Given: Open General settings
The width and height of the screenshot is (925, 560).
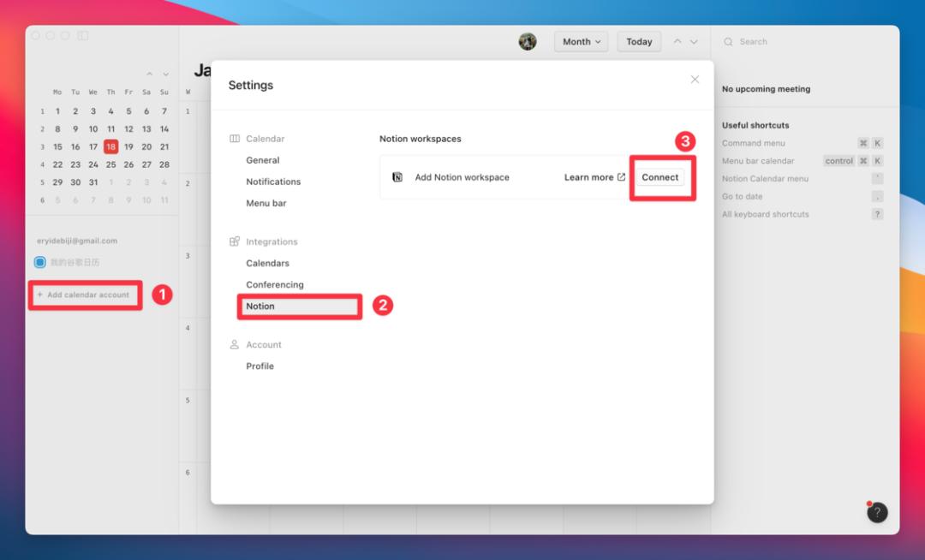Looking at the screenshot, I should [x=263, y=160].
